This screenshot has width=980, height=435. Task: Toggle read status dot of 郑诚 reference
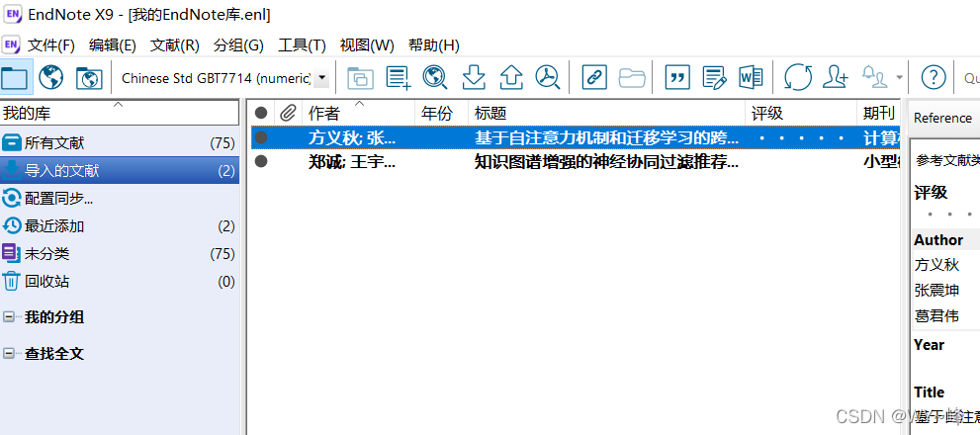click(x=261, y=161)
